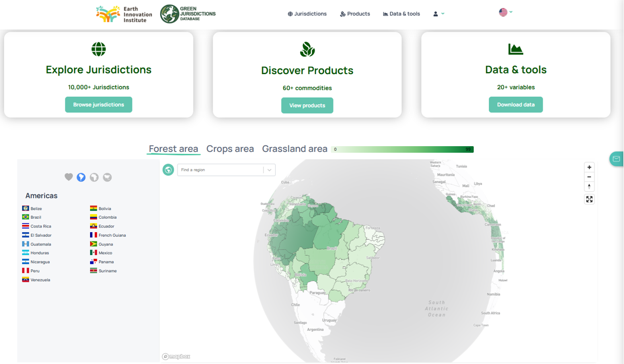The width and height of the screenshot is (624, 364).
Task: Click the 20+ variables text
Action: [x=516, y=87]
